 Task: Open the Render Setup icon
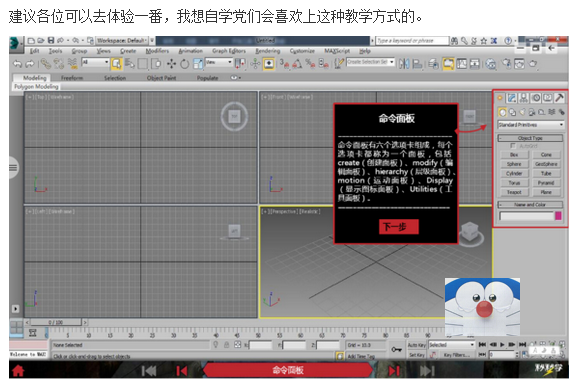coord(506,64)
